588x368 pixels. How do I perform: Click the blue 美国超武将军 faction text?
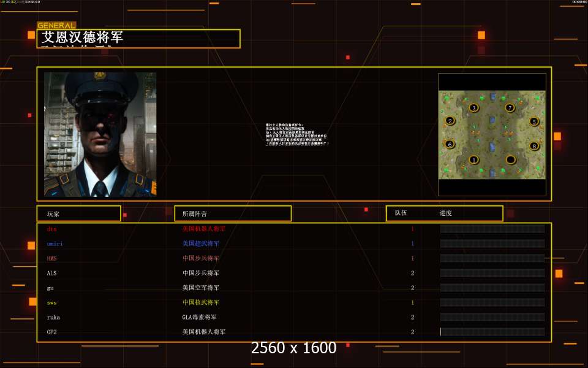(x=201, y=243)
